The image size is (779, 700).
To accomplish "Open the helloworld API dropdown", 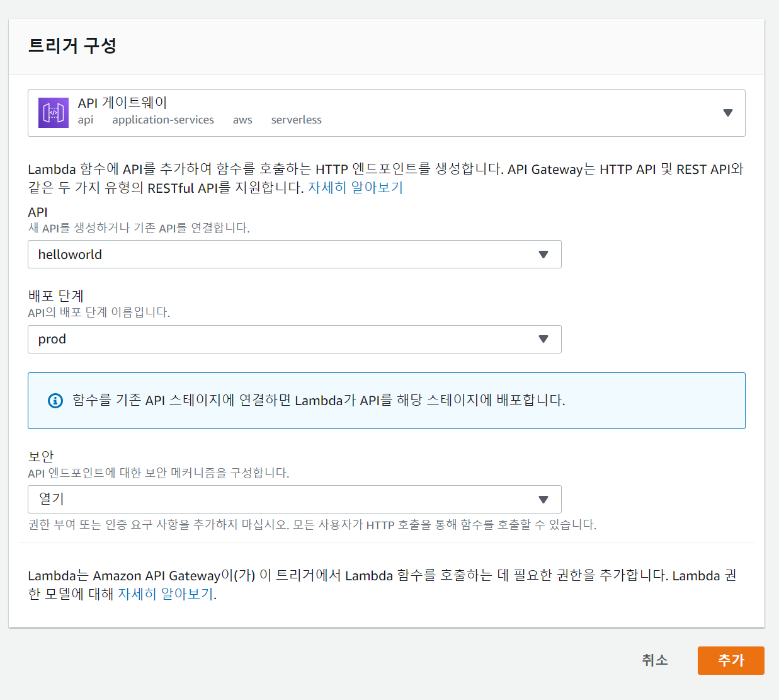I will (295, 255).
